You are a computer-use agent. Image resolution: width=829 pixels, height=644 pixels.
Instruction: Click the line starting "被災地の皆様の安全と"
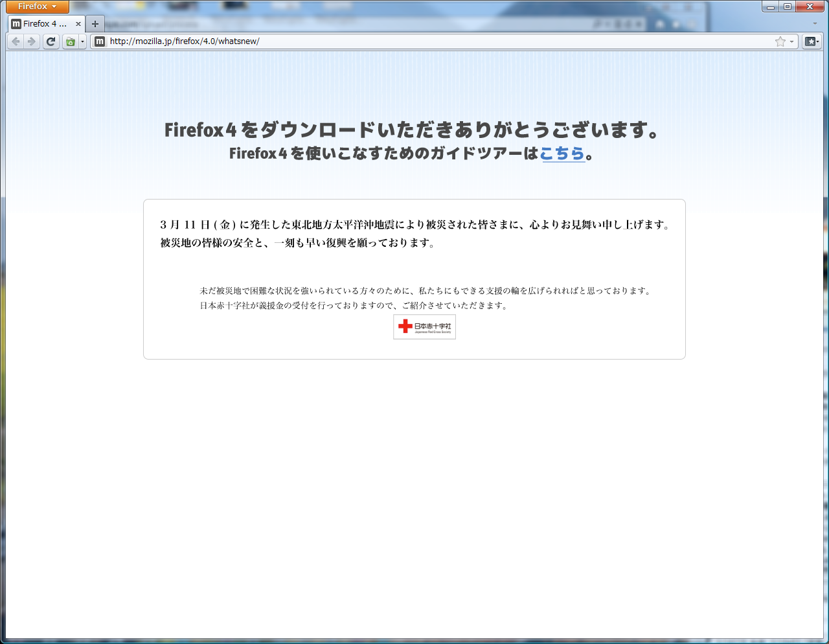(299, 243)
